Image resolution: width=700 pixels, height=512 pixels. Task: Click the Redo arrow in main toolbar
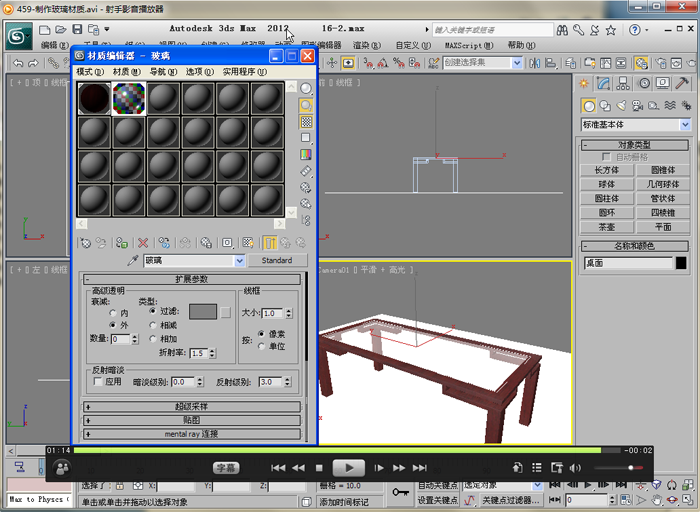click(x=33, y=63)
